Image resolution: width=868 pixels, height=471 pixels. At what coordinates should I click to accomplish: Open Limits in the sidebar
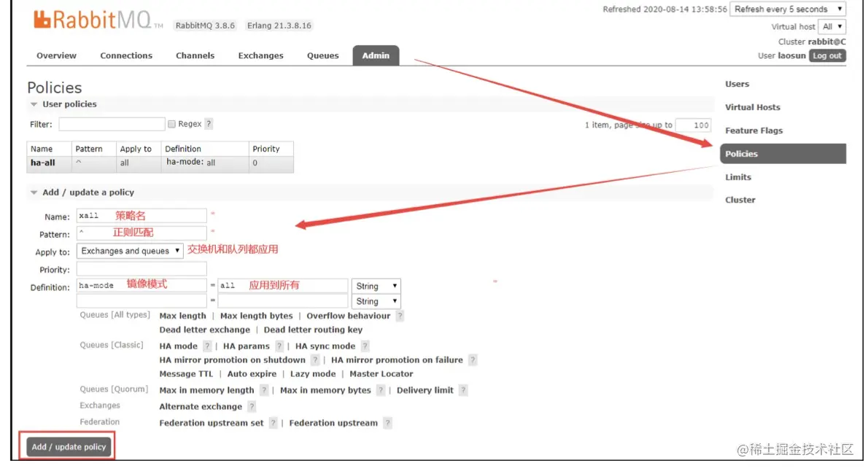tap(738, 177)
